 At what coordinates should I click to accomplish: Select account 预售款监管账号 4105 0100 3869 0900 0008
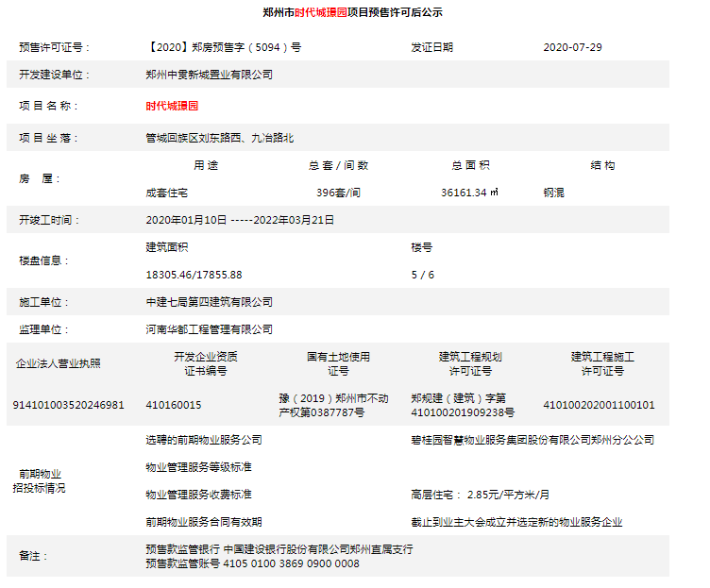point(253,563)
